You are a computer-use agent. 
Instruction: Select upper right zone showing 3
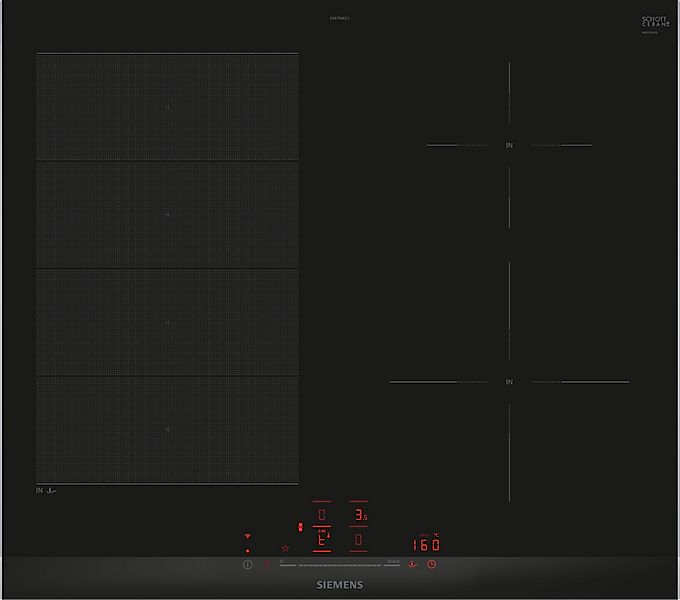tap(359, 515)
